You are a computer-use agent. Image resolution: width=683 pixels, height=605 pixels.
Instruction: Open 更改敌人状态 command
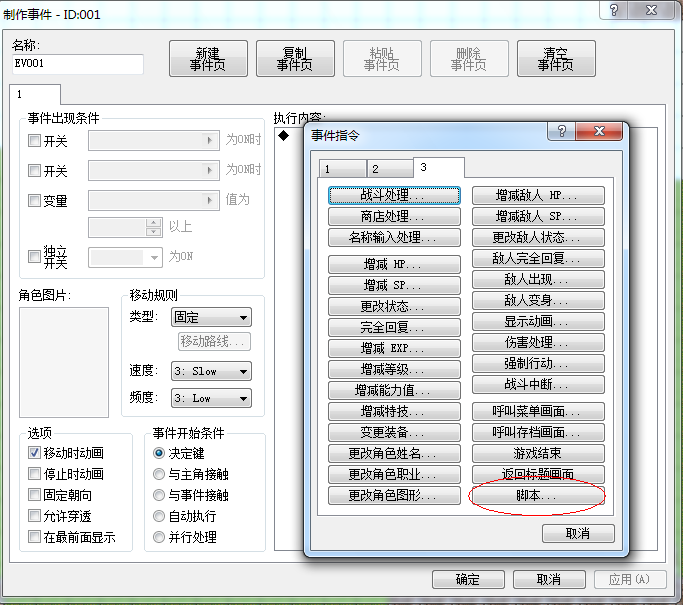(538, 237)
